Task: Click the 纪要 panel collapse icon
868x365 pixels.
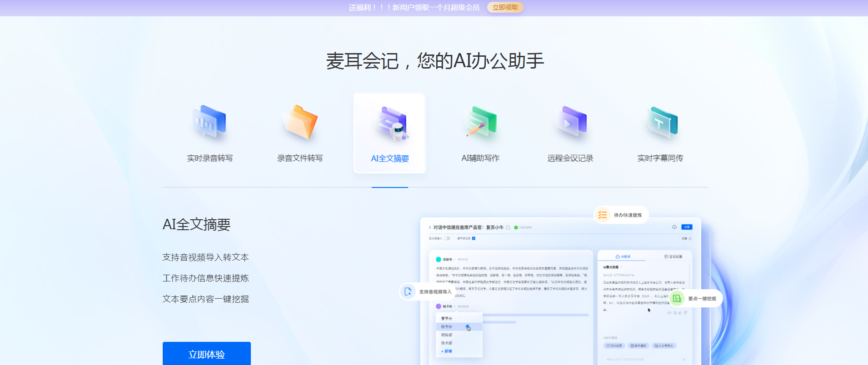Action: [x=690, y=238]
